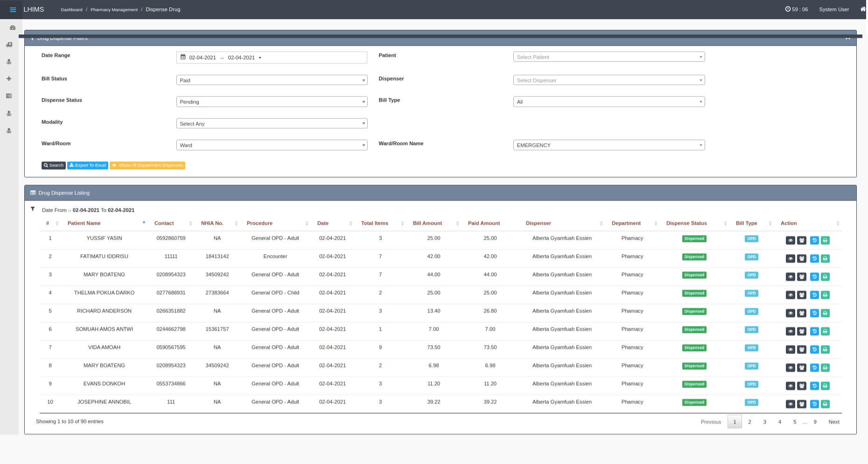Viewport: 868px width, 464px height.
Task: Click blue history icon for FATIMATU IDDRISU
Action: click(814, 259)
